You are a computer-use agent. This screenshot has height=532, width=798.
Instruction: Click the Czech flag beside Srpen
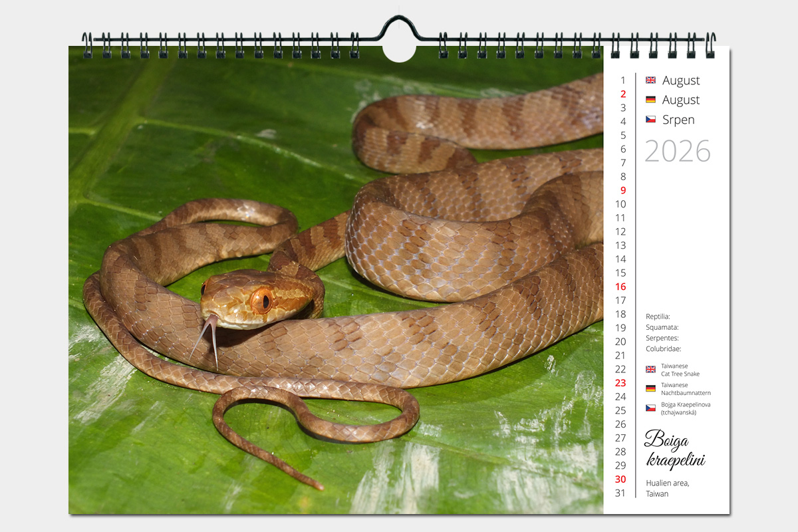(x=650, y=120)
